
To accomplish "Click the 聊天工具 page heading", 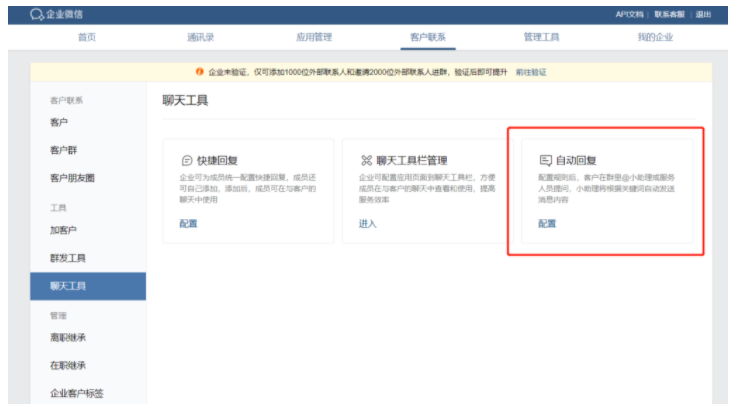I will click(185, 100).
